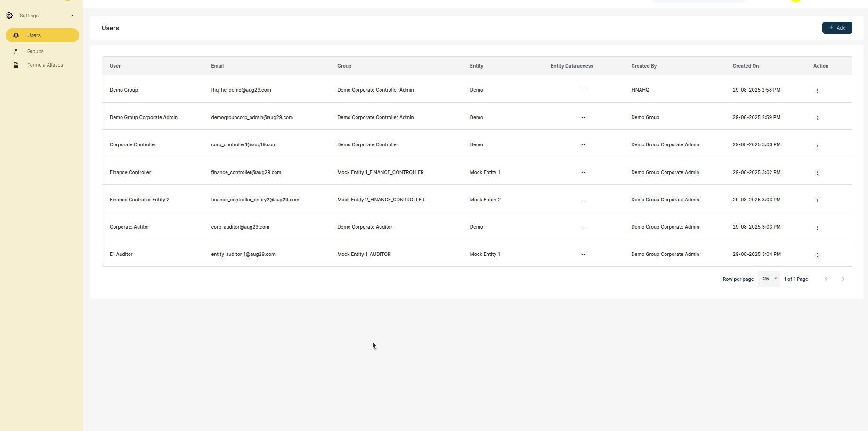Open action menu for Corporate Autitor row
This screenshot has width=868, height=431.
[817, 227]
